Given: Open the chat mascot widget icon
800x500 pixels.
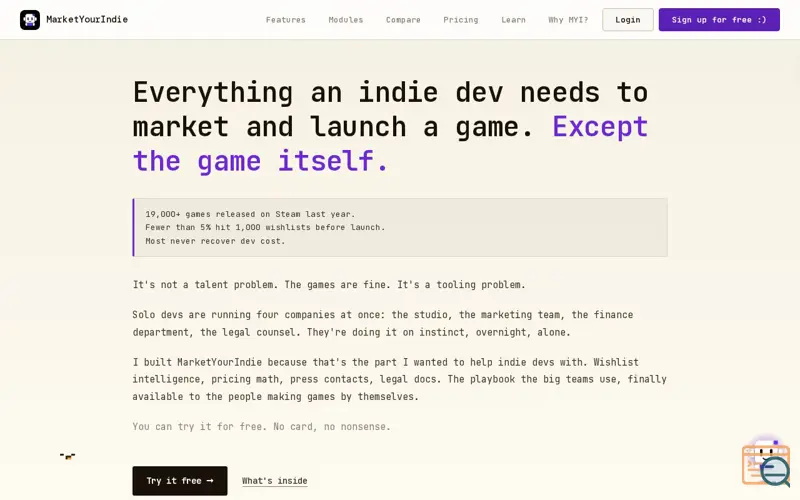Looking at the screenshot, I should coord(766,462).
